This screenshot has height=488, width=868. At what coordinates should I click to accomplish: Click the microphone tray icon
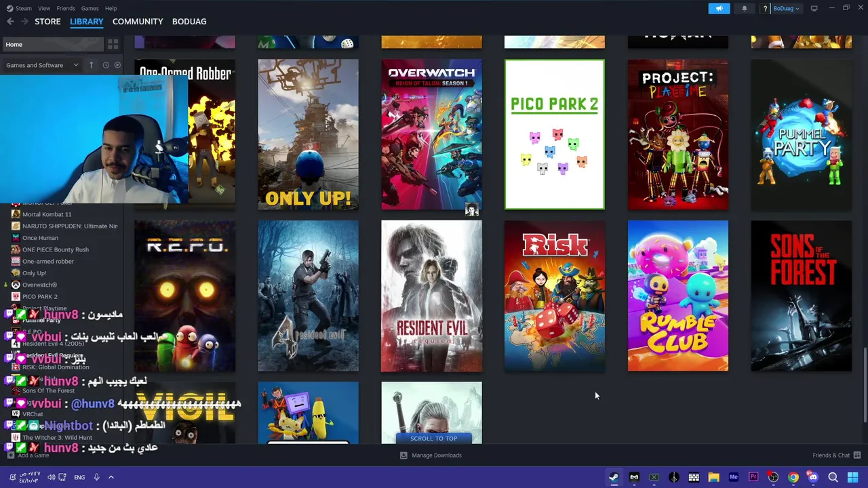96,477
